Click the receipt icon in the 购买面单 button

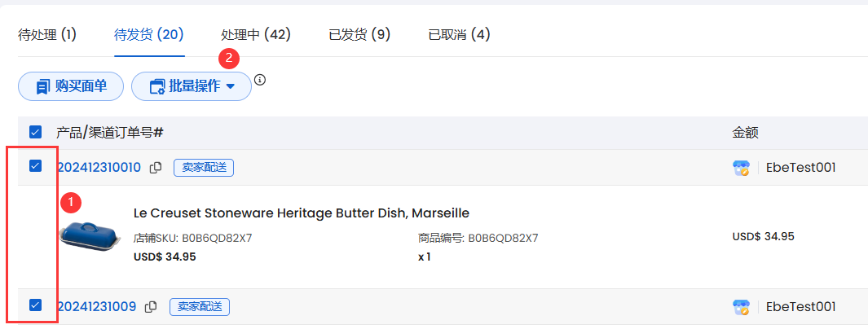(42, 87)
